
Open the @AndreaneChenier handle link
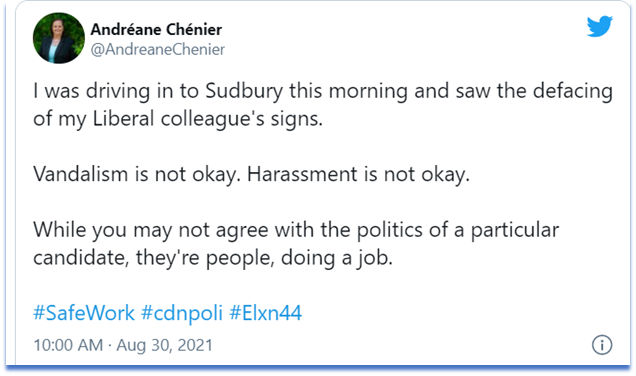point(157,49)
